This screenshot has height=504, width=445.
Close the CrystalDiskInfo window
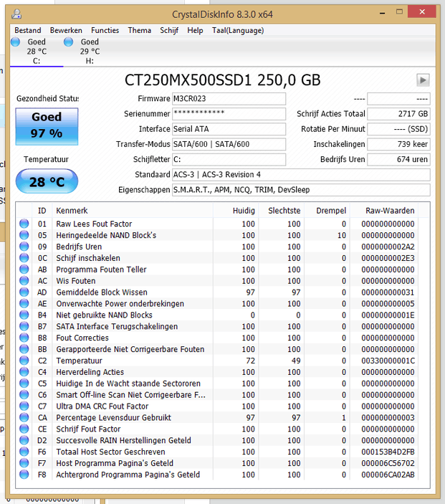coord(422,12)
